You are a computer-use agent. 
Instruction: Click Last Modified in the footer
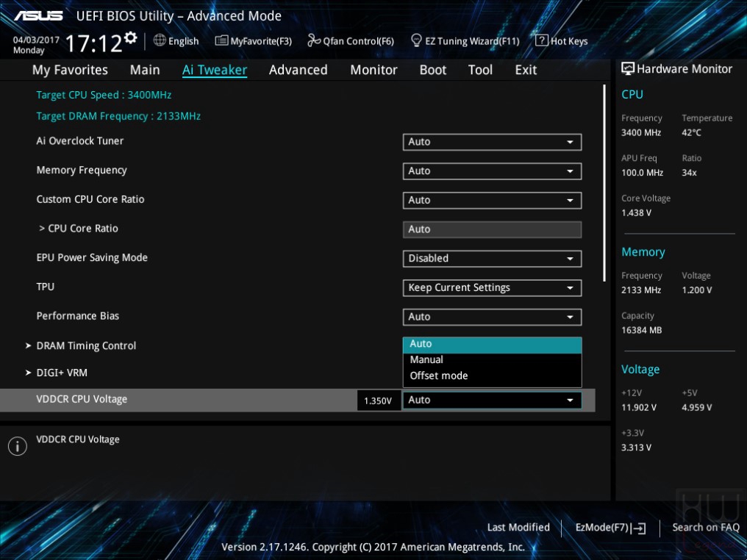pyautogui.click(x=518, y=527)
